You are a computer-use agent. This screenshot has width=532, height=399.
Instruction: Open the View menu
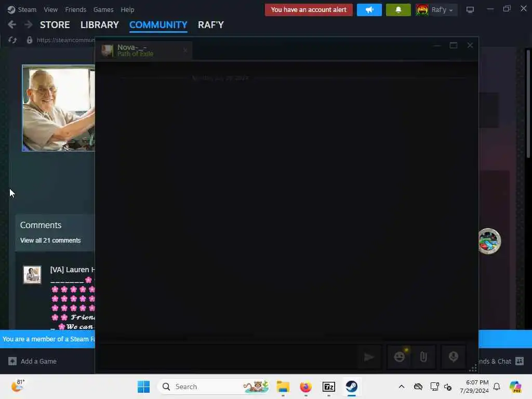(x=50, y=9)
